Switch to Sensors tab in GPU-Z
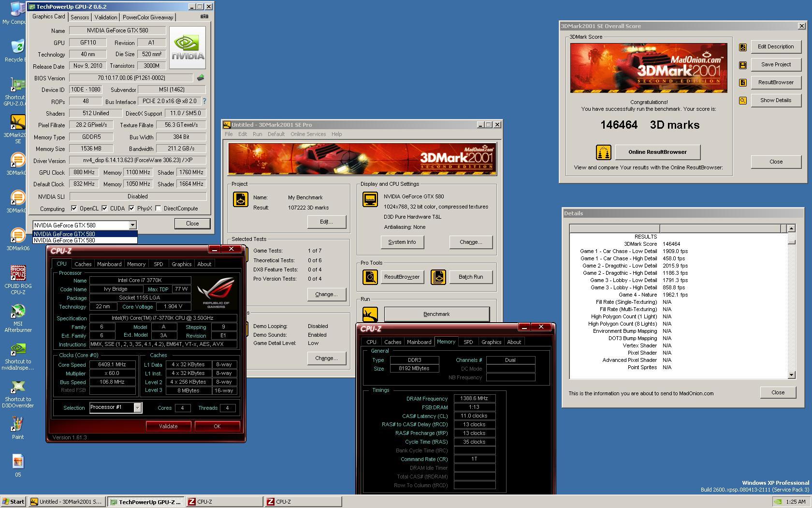The height and width of the screenshot is (508, 812). [80, 17]
